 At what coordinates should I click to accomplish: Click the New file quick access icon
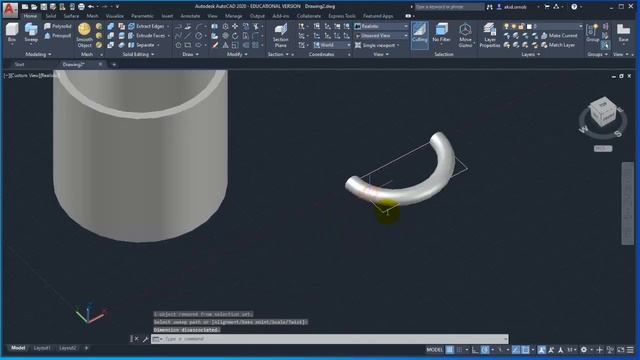pos(25,7)
